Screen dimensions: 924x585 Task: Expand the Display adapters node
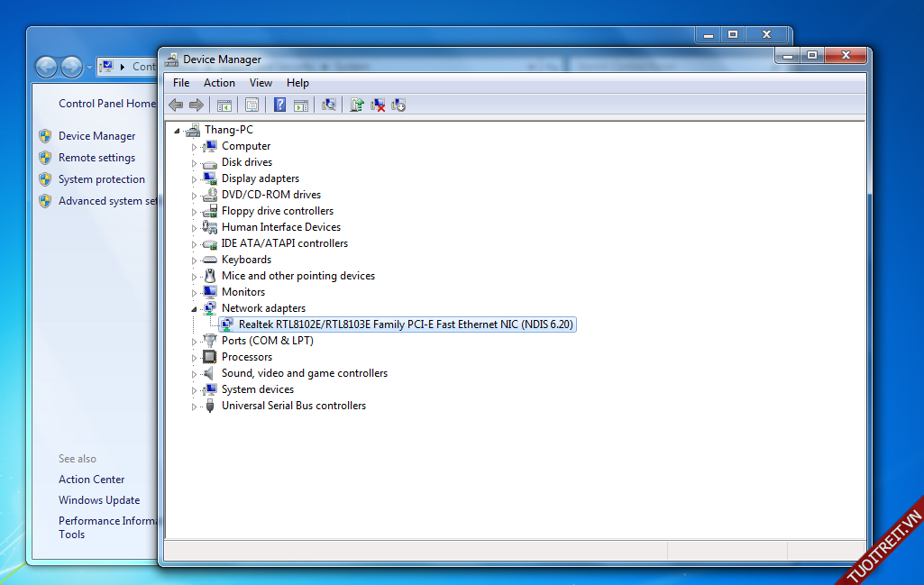(x=194, y=179)
